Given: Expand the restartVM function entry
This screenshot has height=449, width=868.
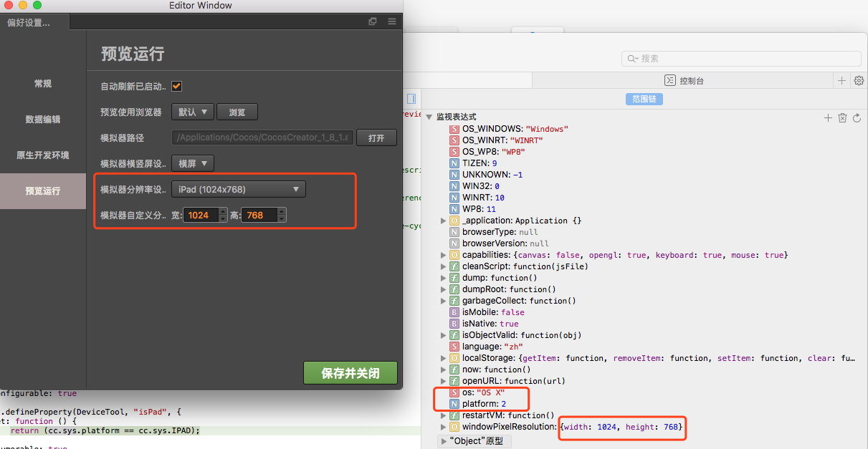Looking at the screenshot, I should 444,415.
